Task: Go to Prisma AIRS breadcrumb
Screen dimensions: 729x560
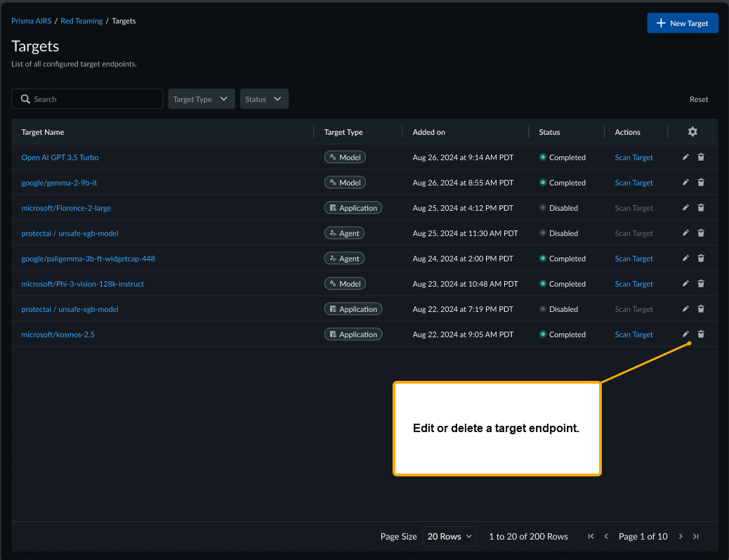Action: (32, 21)
